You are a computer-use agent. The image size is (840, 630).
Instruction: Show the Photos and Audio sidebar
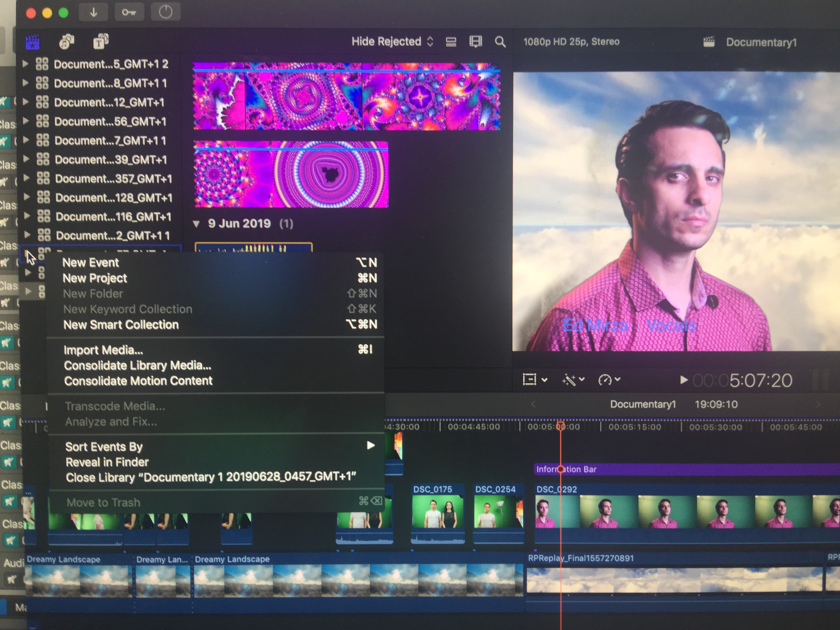point(66,42)
